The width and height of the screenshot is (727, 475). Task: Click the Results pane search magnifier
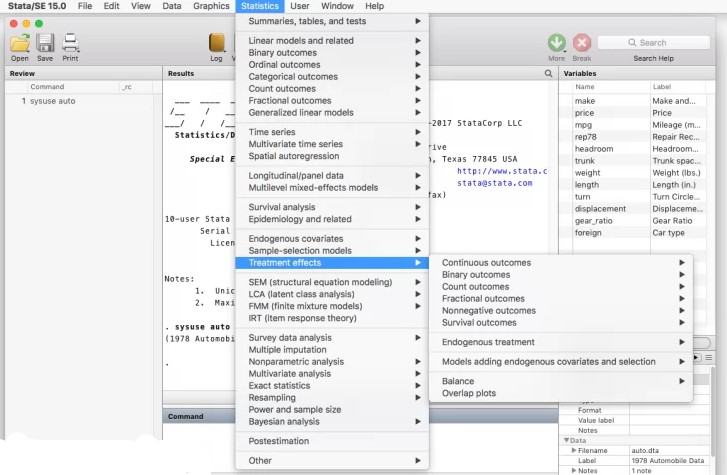548,73
